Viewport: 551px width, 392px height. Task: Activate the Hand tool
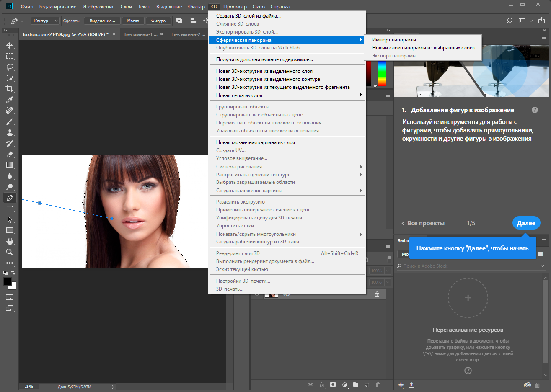[x=10, y=241]
